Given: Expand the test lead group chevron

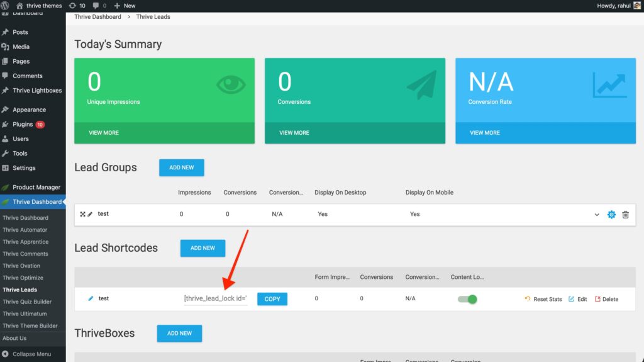Looking at the screenshot, I should pyautogui.click(x=597, y=215).
